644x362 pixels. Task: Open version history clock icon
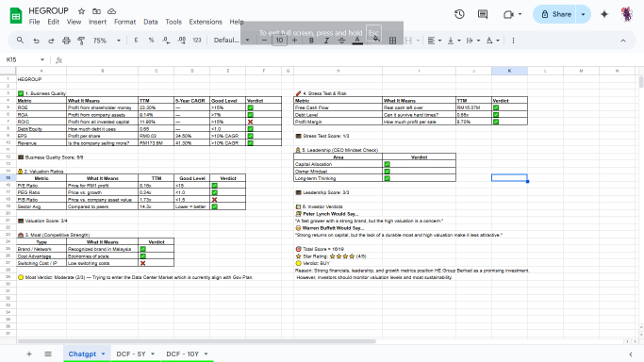tap(459, 14)
